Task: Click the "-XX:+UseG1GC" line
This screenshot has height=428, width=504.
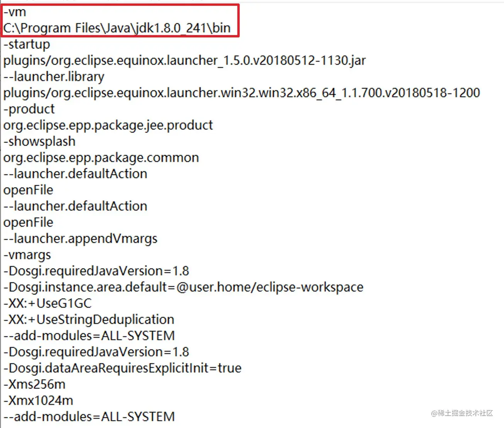Action: click(47, 303)
